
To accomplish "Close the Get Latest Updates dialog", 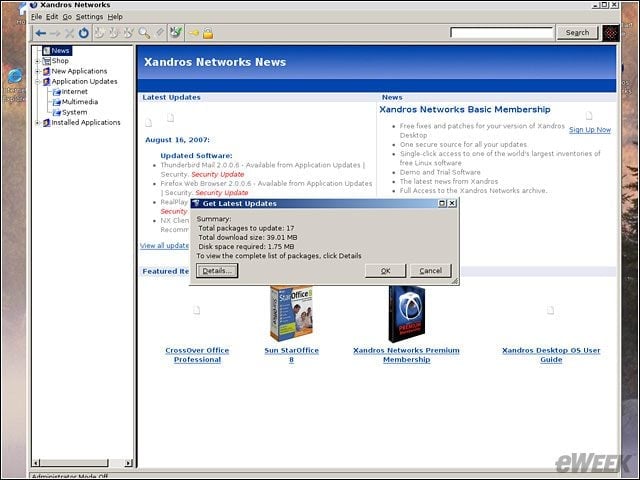I will click(452, 203).
